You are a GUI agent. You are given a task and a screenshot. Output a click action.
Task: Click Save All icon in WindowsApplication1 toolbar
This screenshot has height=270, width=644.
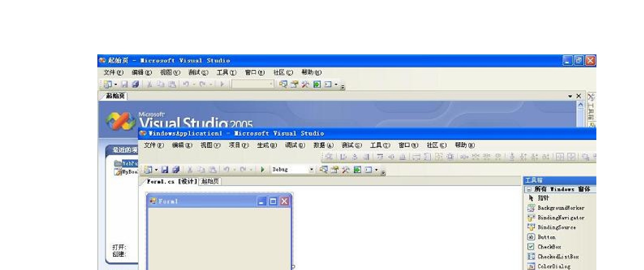(176, 170)
